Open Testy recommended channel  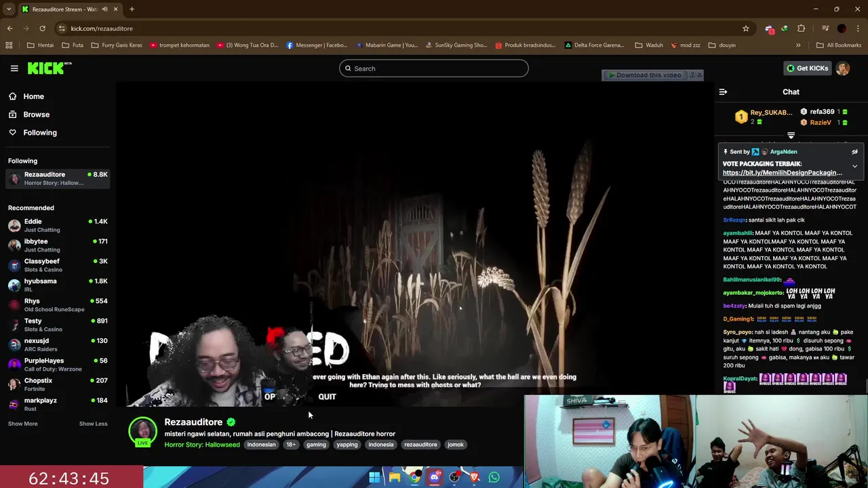pyautogui.click(x=58, y=325)
